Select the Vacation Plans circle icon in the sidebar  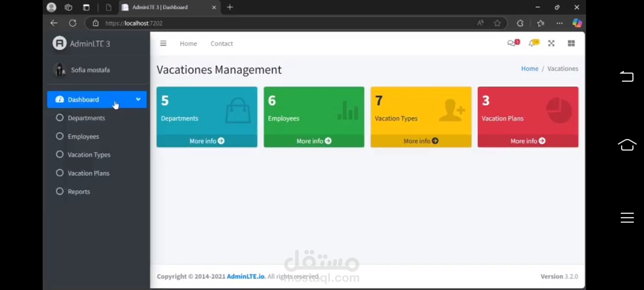pos(60,173)
